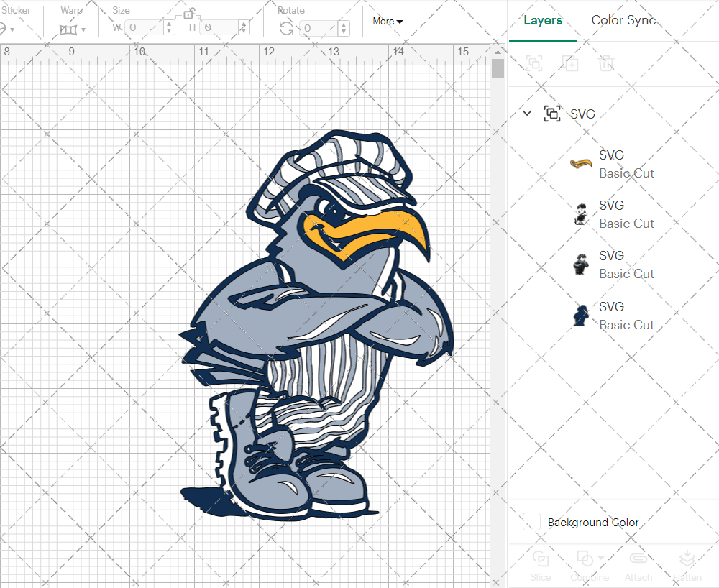Viewport: 719px width, 588px height.
Task: Click the Attach button
Action: pos(638,566)
